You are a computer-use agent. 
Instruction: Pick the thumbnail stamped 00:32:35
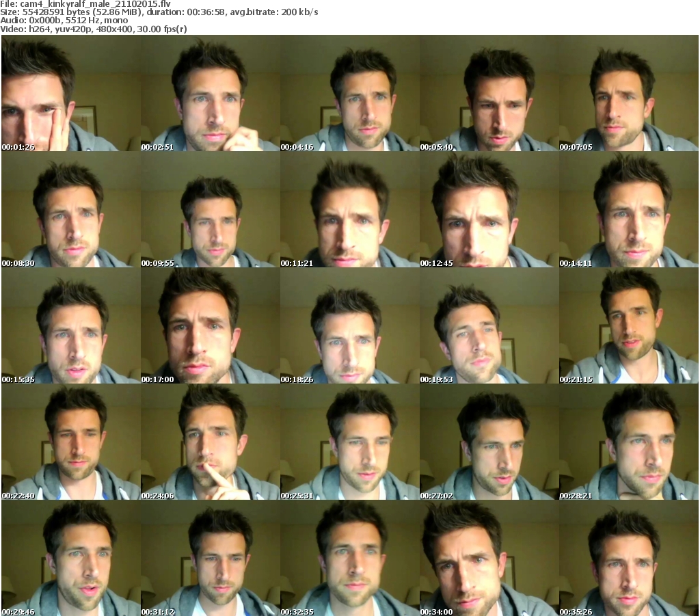coord(349,558)
